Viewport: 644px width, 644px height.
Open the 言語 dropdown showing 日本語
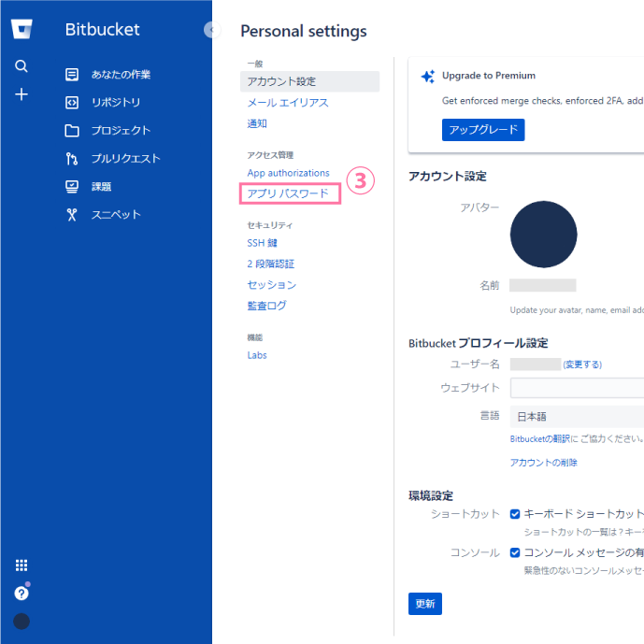pos(577,417)
